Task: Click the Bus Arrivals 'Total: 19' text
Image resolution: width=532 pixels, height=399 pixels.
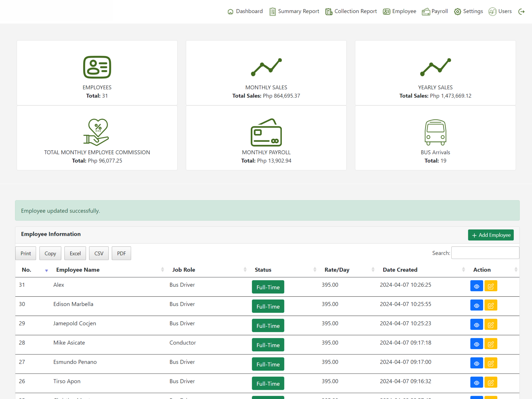Action: [435, 161]
